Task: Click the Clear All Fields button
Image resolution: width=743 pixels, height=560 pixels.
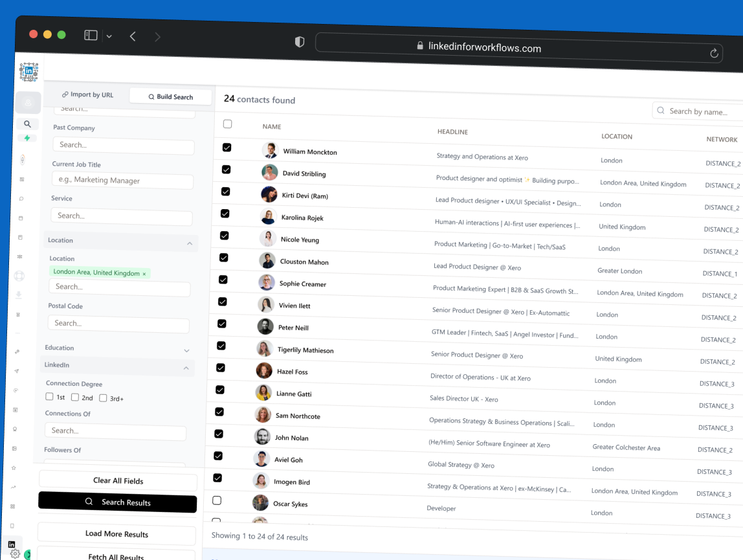Action: pos(118,482)
